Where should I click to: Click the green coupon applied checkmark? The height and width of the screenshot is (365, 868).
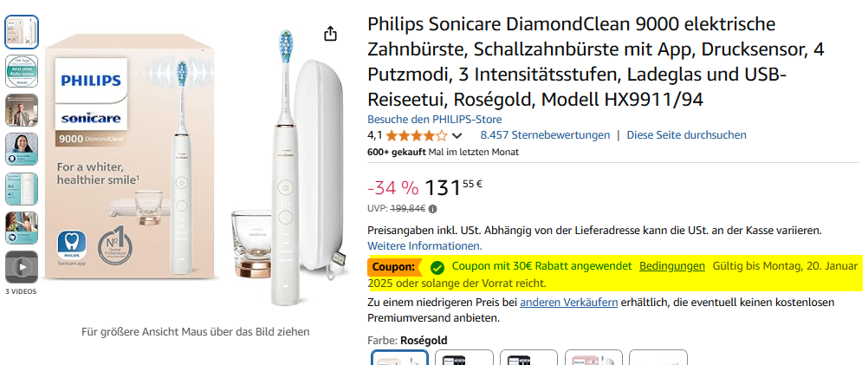tap(437, 266)
